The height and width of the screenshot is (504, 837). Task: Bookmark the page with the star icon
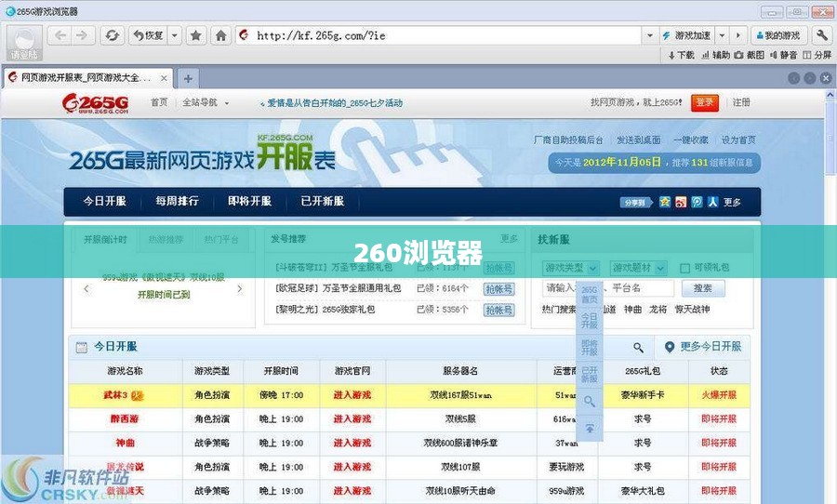pos(196,35)
